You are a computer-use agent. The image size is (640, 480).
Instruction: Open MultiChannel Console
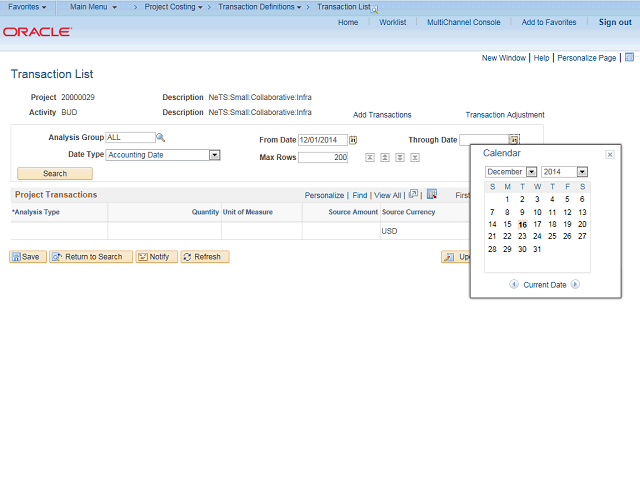[464, 22]
